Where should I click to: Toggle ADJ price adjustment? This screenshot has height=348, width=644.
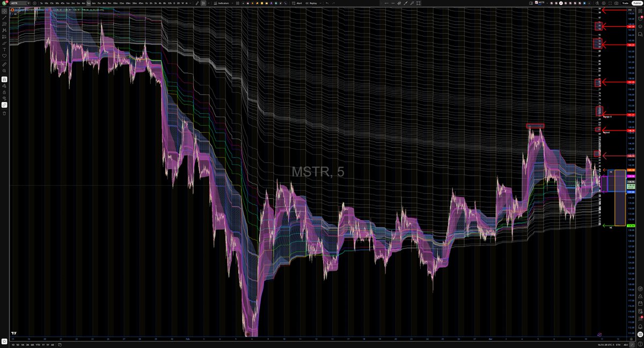tap(626, 345)
